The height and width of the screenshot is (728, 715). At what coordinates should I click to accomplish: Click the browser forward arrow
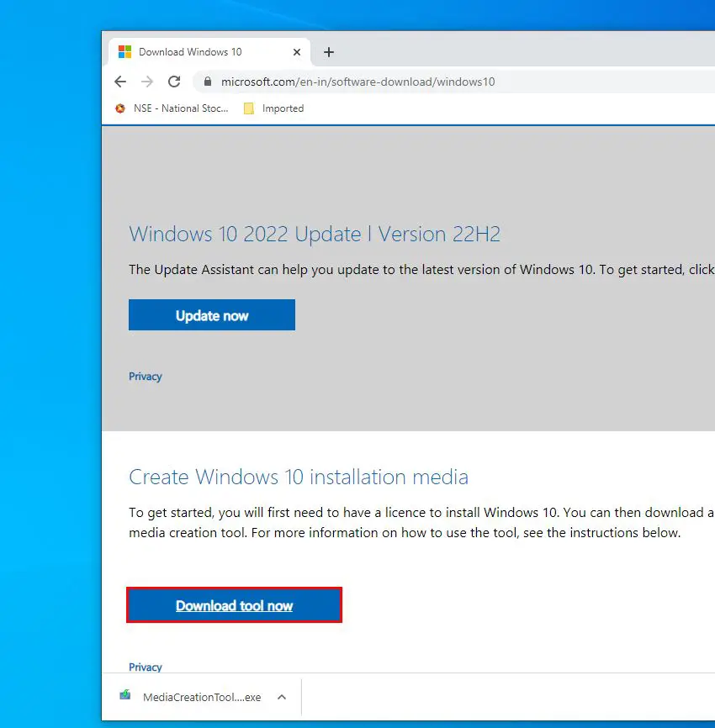(147, 82)
